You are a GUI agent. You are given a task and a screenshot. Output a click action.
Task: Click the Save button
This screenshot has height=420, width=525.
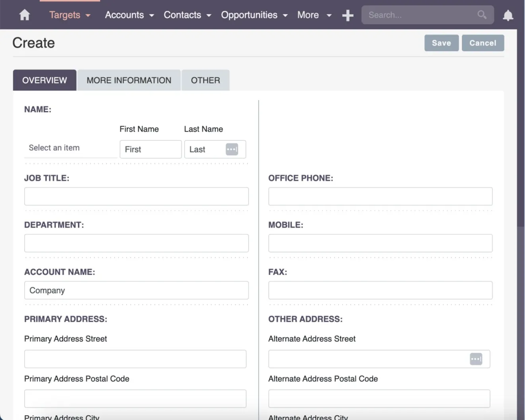pos(441,43)
